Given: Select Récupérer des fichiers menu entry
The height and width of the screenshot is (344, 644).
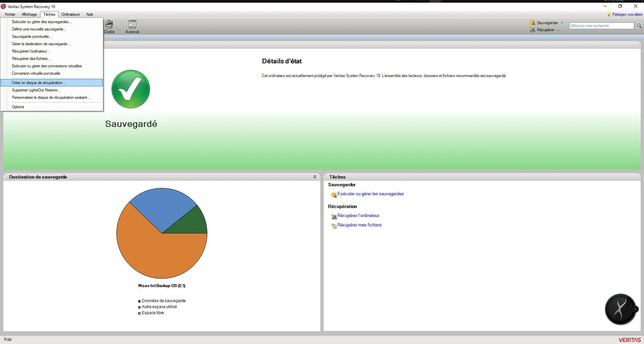Looking at the screenshot, I should coord(52,59).
